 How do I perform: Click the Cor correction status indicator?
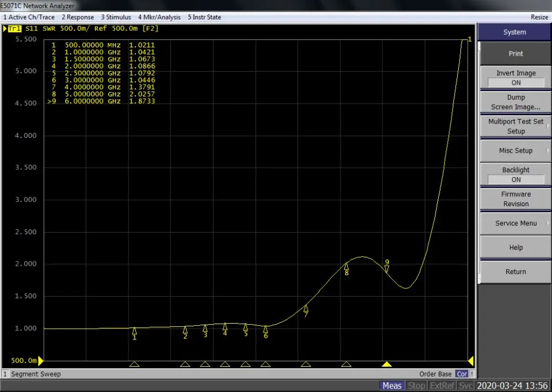coord(461,374)
